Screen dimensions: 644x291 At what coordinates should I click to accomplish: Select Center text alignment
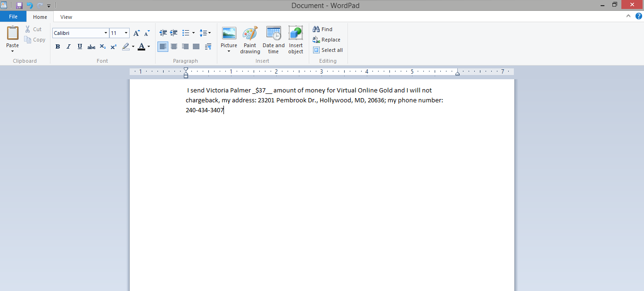click(174, 47)
